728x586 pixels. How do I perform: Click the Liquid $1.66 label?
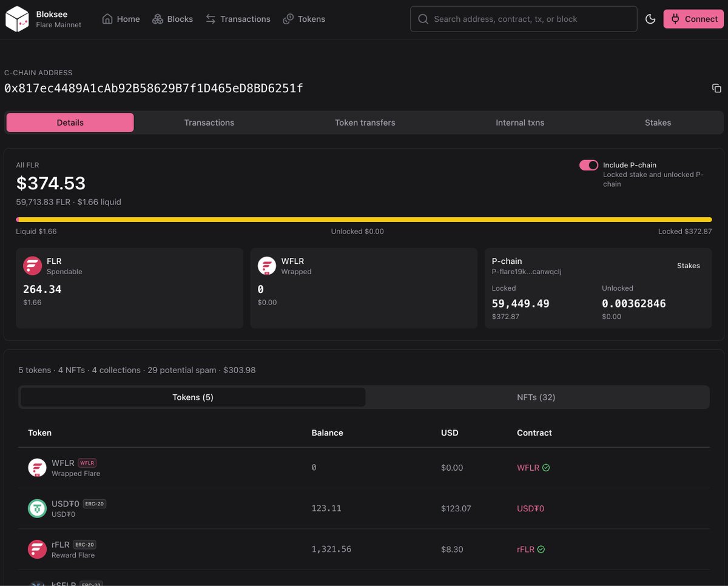[36, 231]
